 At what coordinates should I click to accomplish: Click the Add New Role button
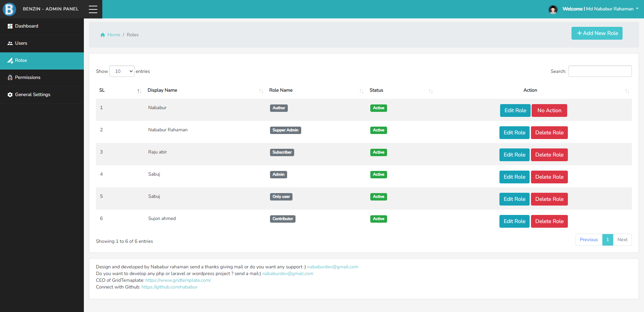tap(597, 33)
